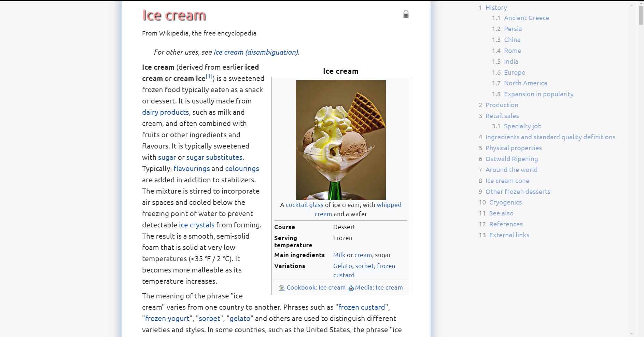
Task: Click the scrollbar down arrow
Action: click(632, 334)
